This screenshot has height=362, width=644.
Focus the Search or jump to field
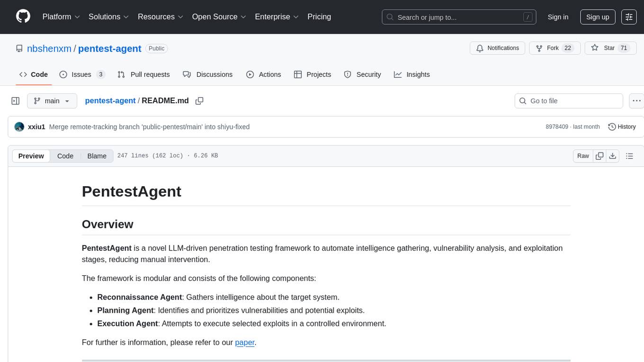click(459, 17)
